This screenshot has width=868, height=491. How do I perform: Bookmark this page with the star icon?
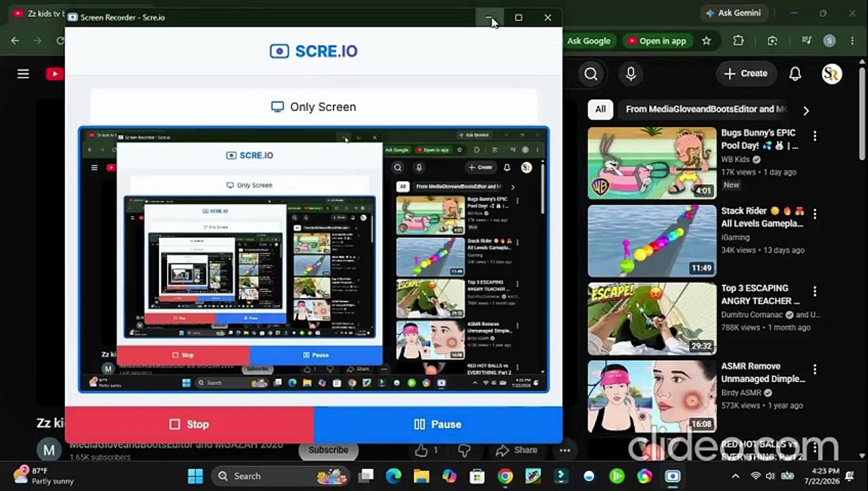(x=706, y=41)
